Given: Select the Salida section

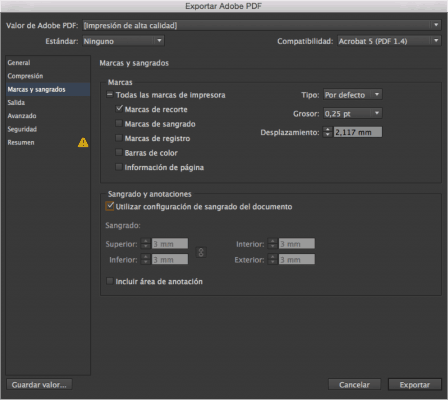Looking at the screenshot, I should pyautogui.click(x=48, y=103).
